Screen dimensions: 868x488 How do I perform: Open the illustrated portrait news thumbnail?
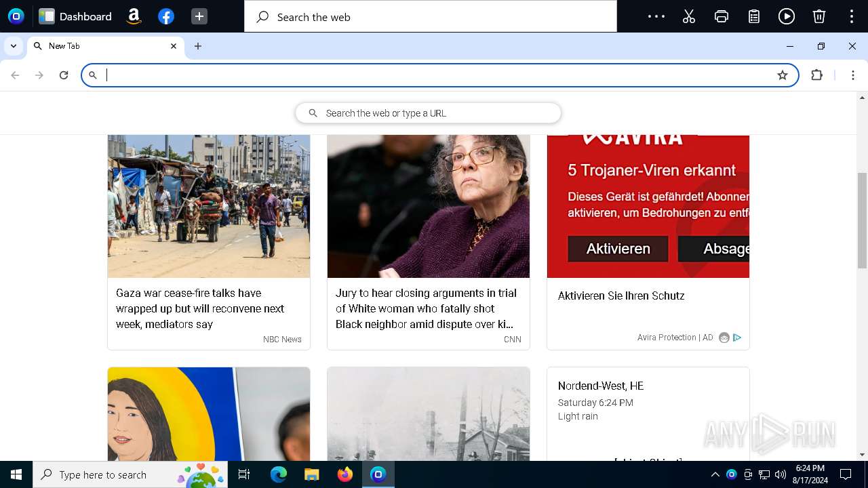[209, 414]
